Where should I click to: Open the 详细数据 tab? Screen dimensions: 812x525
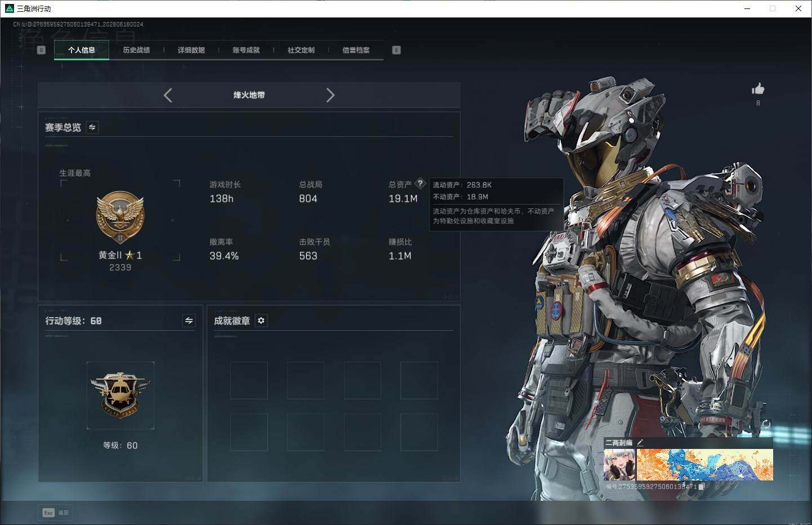(191, 50)
